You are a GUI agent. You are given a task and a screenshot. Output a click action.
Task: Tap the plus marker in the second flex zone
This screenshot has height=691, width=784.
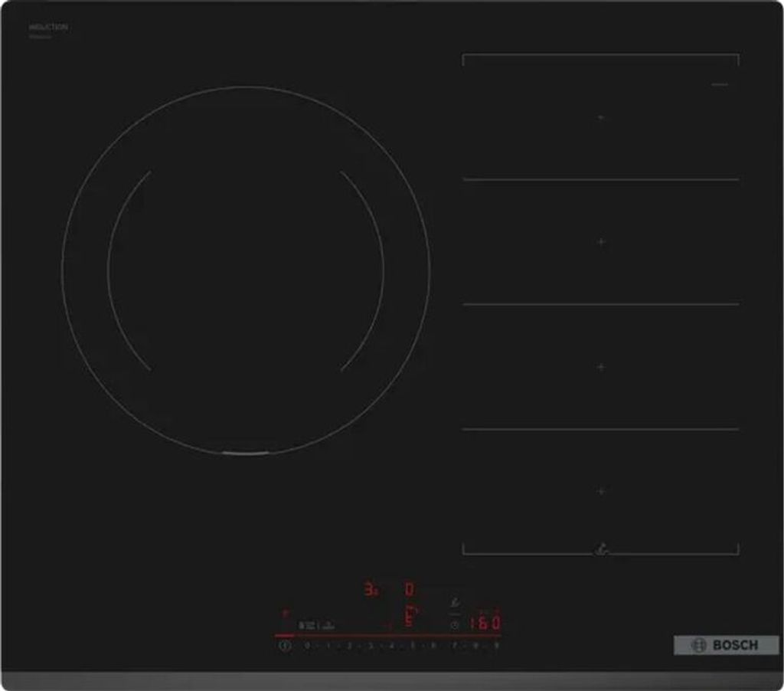601,242
